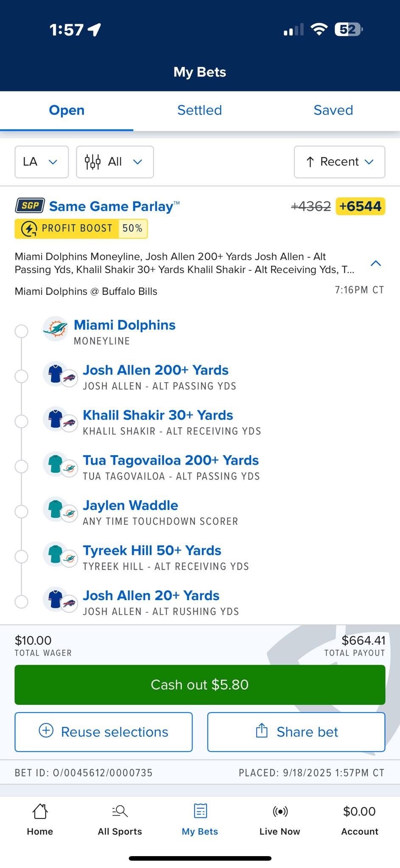Tap the Profit Boost lightning icon
Screen dimensions: 400x868
[x=29, y=229]
